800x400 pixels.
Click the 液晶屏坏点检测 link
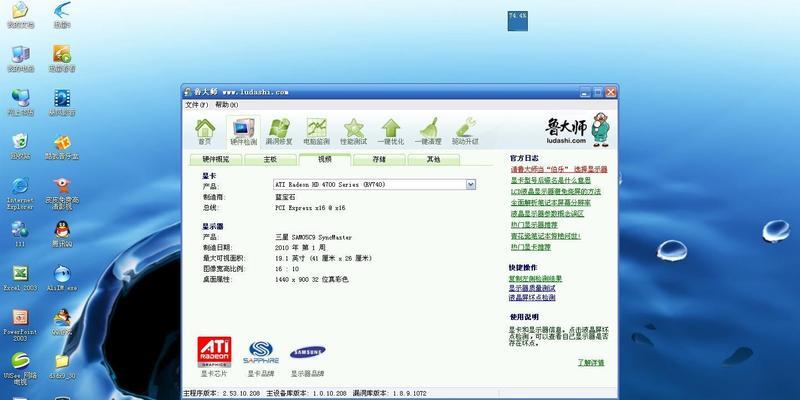[532, 297]
